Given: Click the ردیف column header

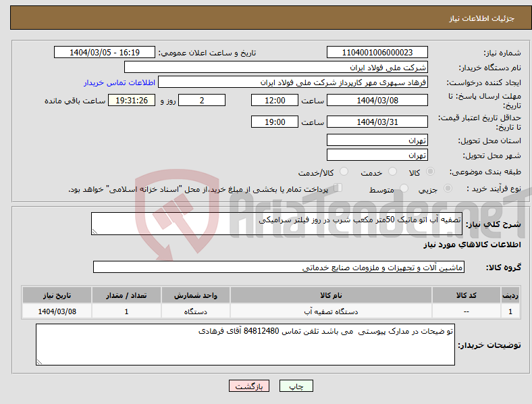Looking at the screenshot, I should click(510, 295).
